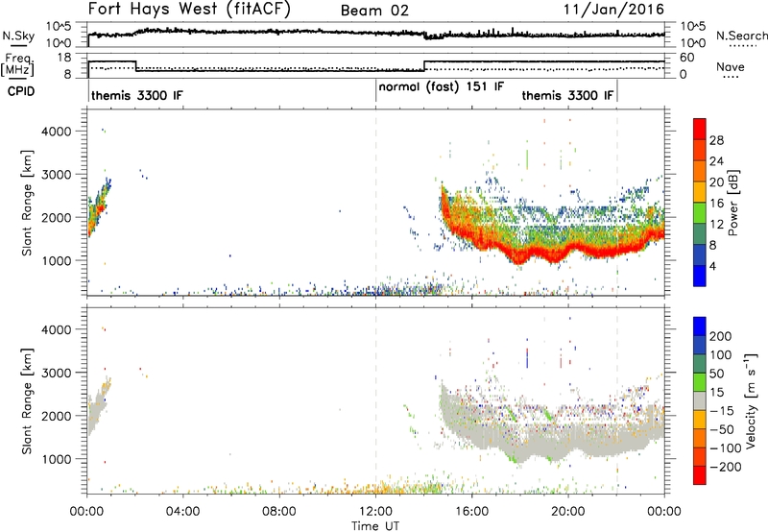Click the blue Velocity segment above 200
Screen dimensions: 768x532
point(700,326)
